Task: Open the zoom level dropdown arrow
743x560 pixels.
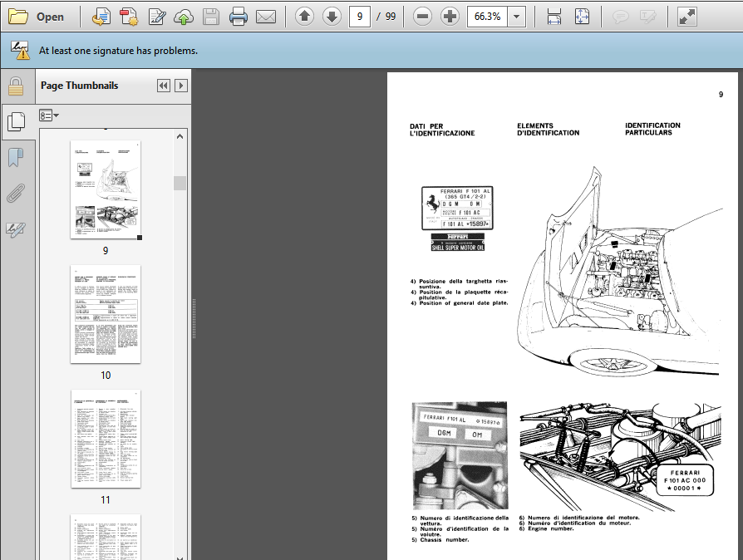Action: [x=517, y=17]
